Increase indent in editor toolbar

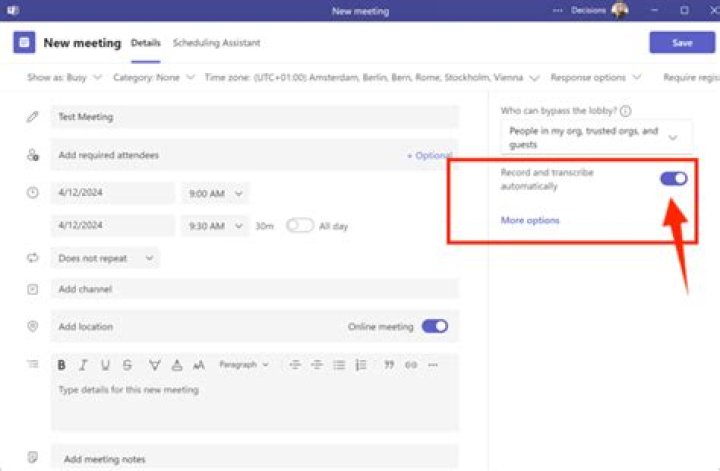point(317,365)
